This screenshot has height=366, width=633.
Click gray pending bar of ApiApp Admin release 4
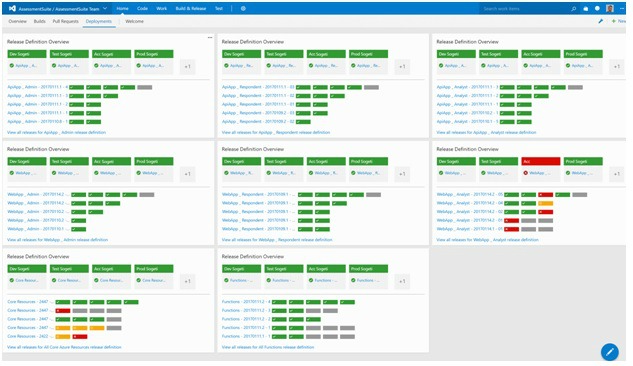coord(145,87)
